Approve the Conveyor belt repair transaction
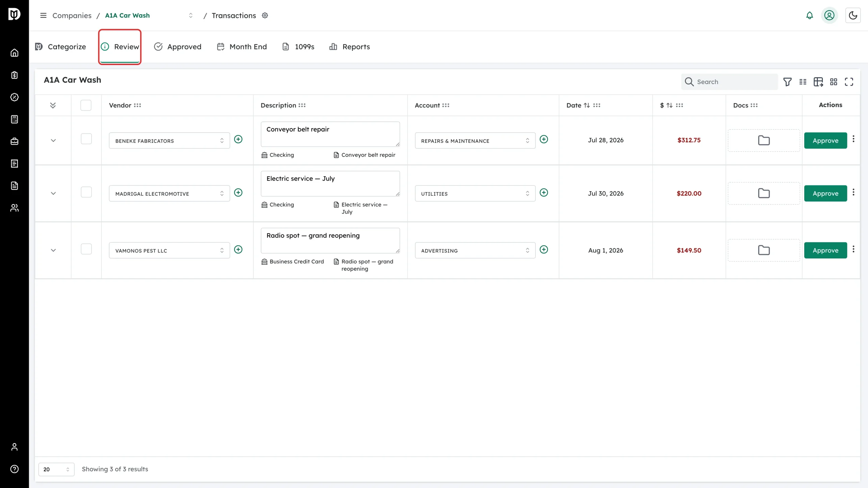This screenshot has height=488, width=868. pos(825,141)
